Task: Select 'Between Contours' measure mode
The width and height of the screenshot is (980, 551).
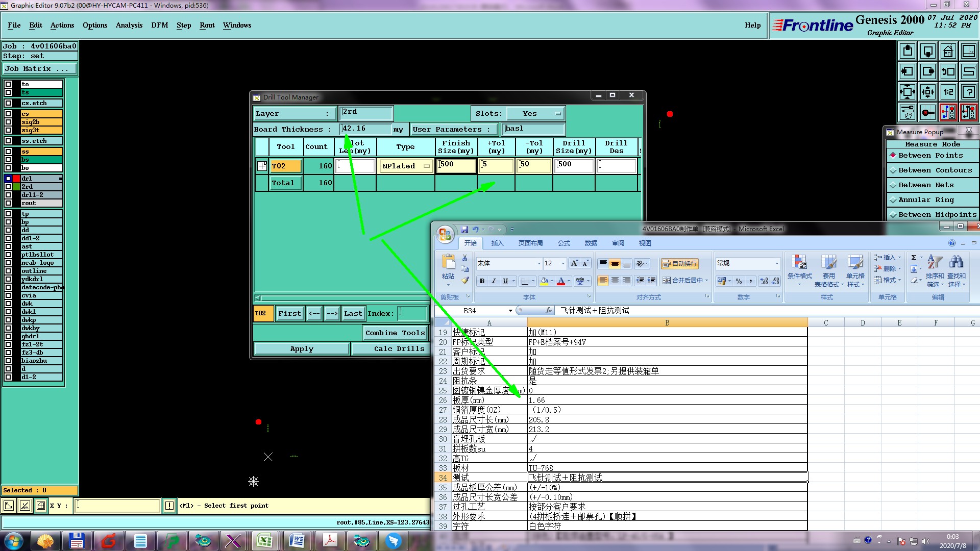Action: 934,170
